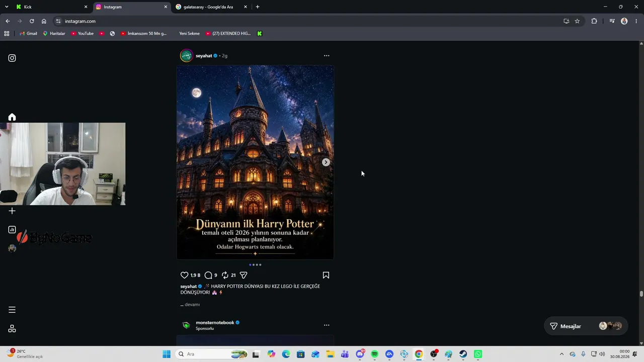Open the hamburger More menu in sidebar
This screenshot has height=362, width=644.
12,310
